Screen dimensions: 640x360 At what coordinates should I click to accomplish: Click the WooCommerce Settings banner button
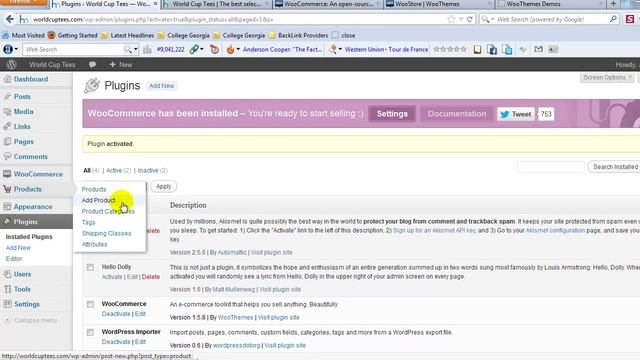[392, 114]
